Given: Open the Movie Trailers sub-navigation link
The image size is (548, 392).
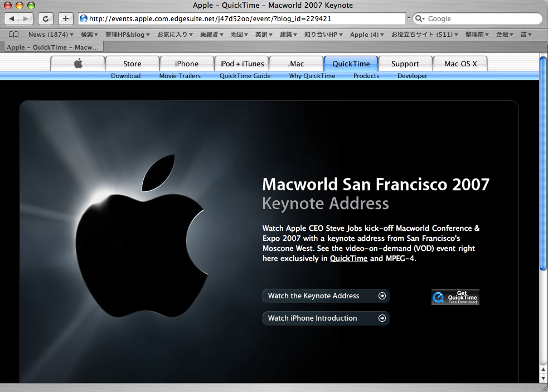Looking at the screenshot, I should [180, 75].
